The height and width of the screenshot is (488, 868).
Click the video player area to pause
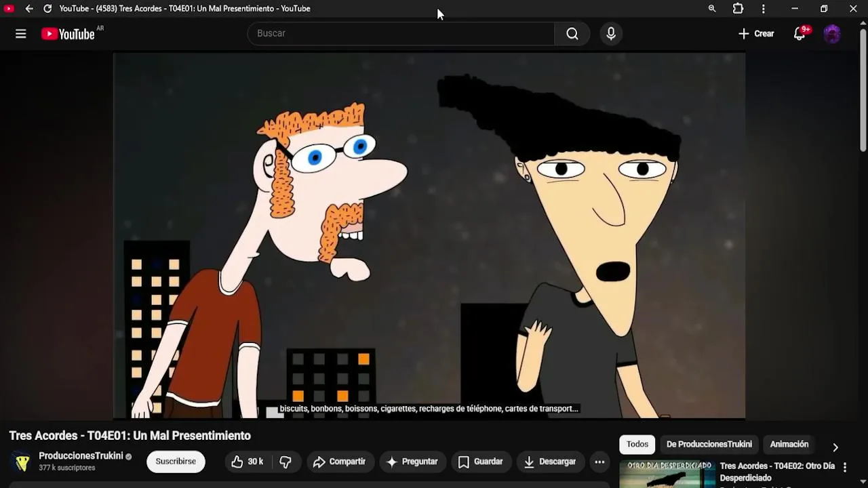pos(429,235)
